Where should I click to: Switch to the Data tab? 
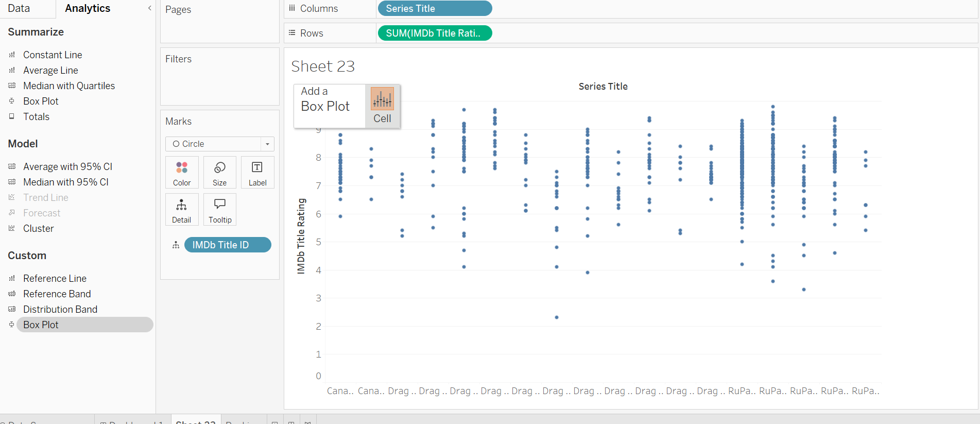click(x=19, y=8)
